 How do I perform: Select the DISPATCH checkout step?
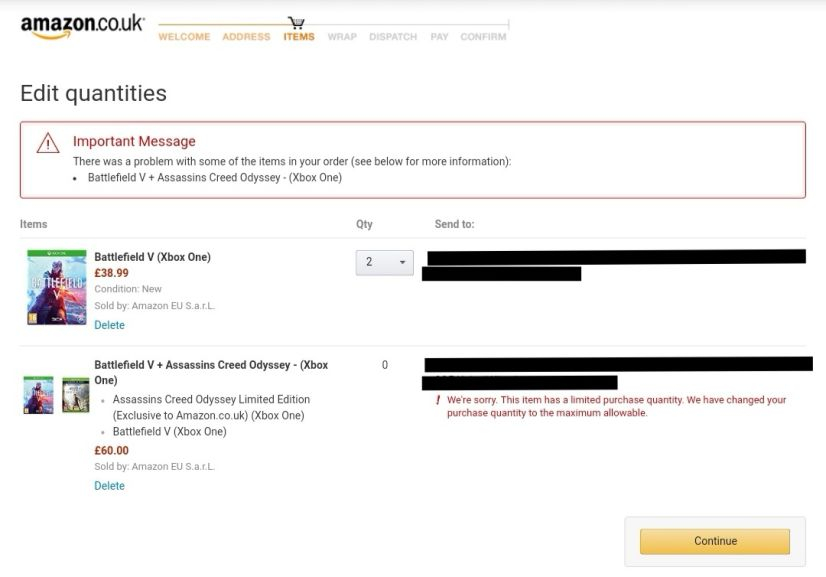[x=393, y=37]
